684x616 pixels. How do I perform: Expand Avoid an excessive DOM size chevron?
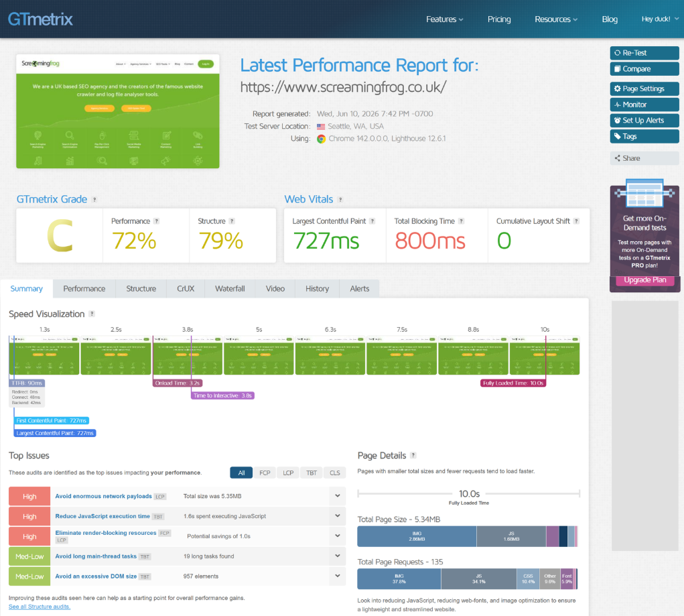coord(337,576)
